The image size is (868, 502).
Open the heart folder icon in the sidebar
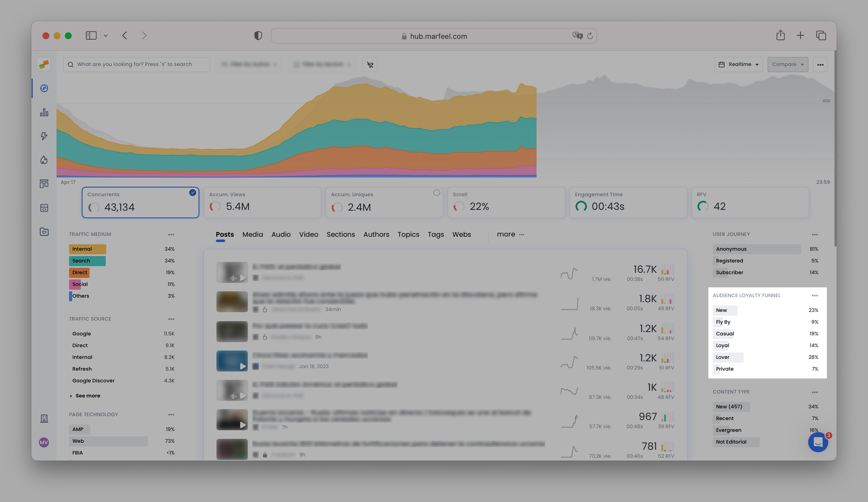(x=44, y=232)
